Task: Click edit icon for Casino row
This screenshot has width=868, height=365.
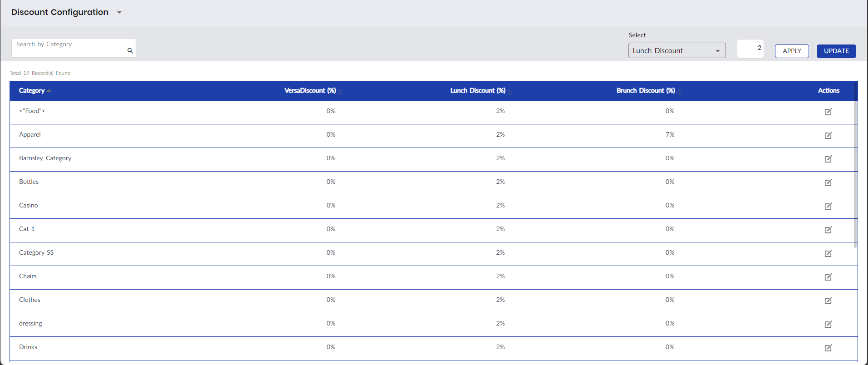Action: click(x=828, y=206)
